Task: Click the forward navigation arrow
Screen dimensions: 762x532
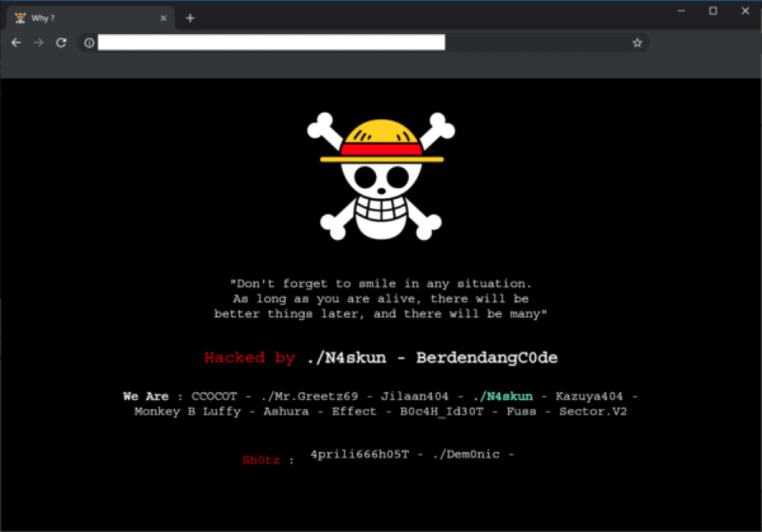Action: pyautogui.click(x=39, y=43)
